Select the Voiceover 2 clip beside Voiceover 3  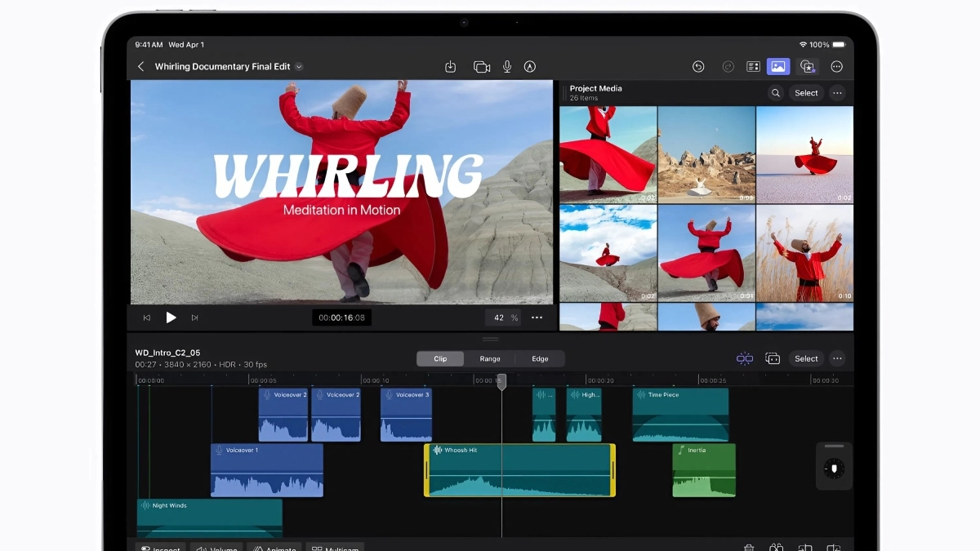click(x=336, y=415)
